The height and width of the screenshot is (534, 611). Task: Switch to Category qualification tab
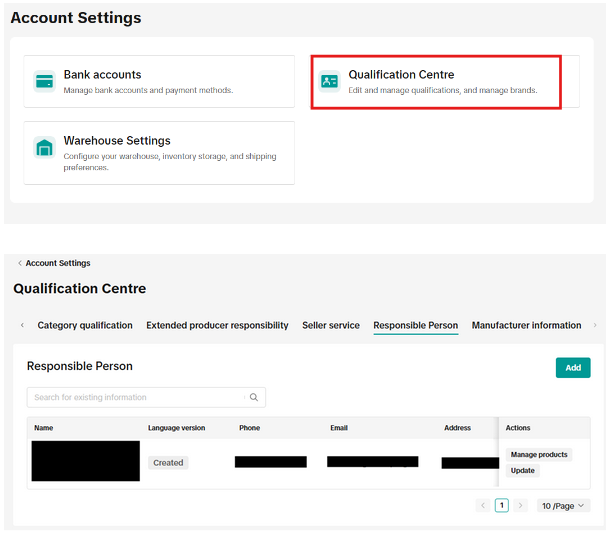tap(85, 325)
